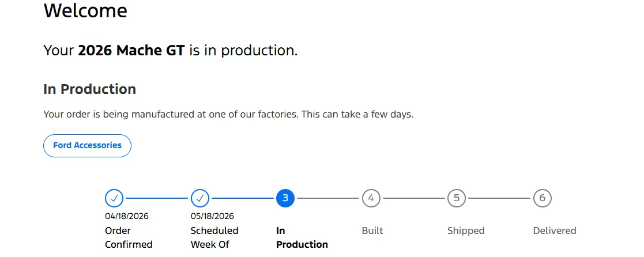Click the Scheduled Week Of label
The width and height of the screenshot is (644, 257).
(x=214, y=237)
